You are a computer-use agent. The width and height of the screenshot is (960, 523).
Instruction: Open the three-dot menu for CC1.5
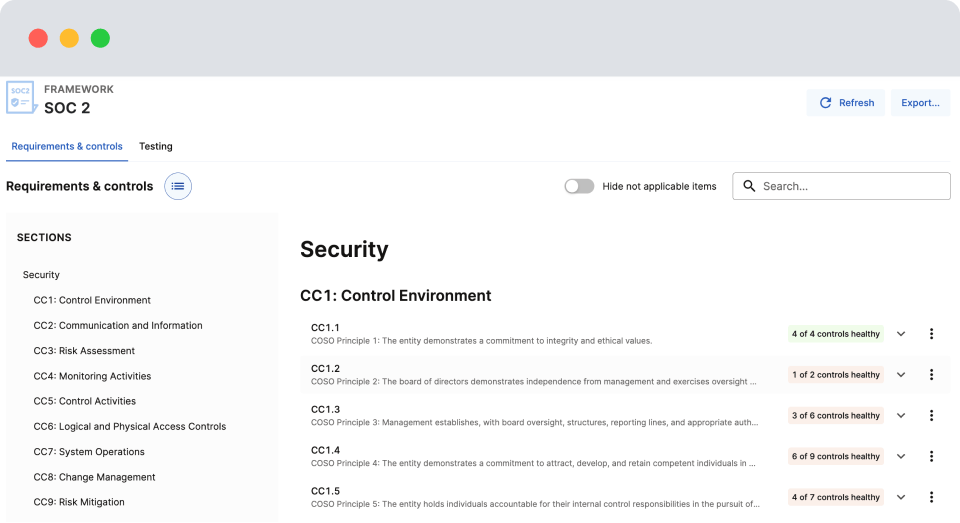[x=931, y=497]
